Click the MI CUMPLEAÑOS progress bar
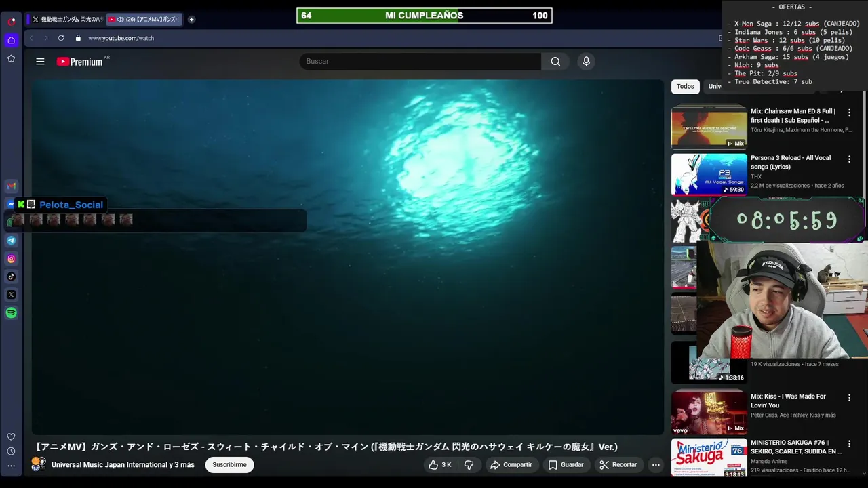This screenshot has width=868, height=488. click(425, 16)
